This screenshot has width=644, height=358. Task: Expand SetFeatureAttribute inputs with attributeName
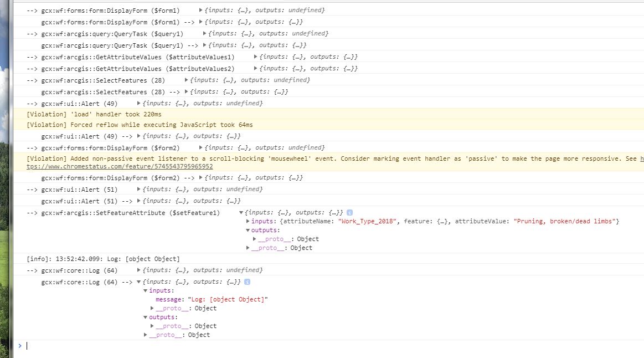(x=248, y=221)
